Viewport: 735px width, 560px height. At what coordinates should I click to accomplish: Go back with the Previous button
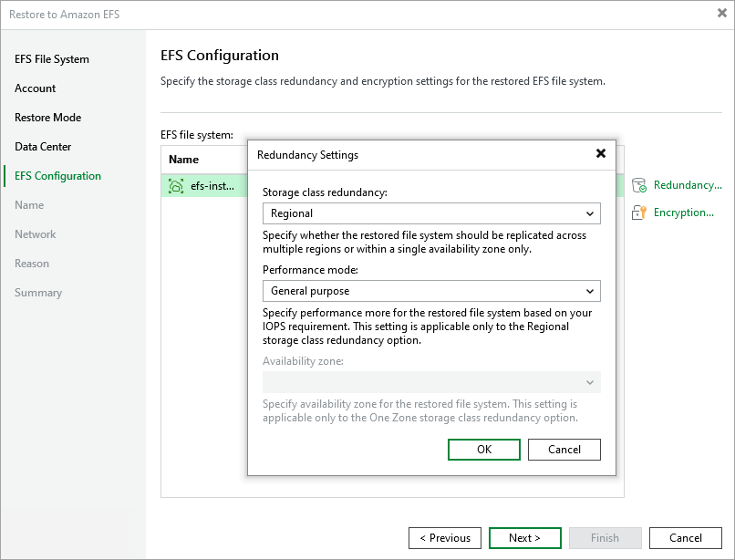pos(445,538)
